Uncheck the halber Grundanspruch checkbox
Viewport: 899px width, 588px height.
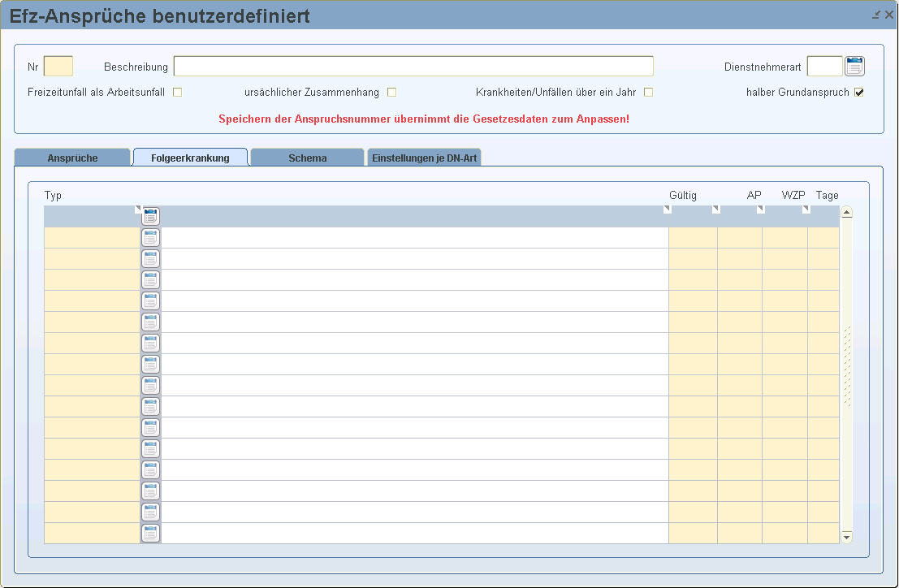[859, 92]
